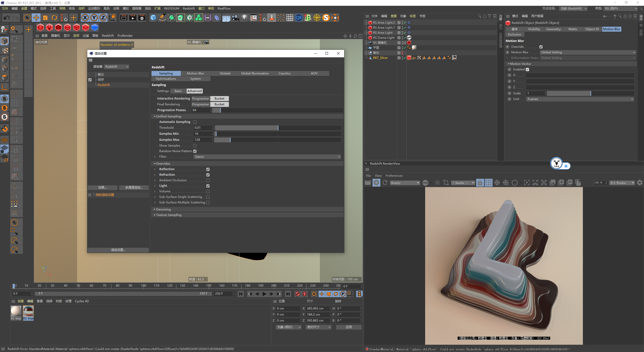Click the 多通道渲染... button
The height and width of the screenshot is (352, 644).
[134, 188]
